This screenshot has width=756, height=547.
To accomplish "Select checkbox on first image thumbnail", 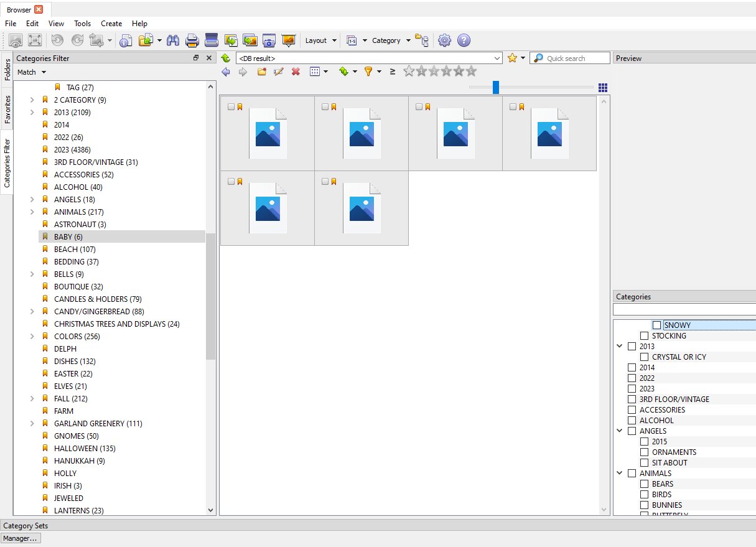I will pyautogui.click(x=231, y=107).
